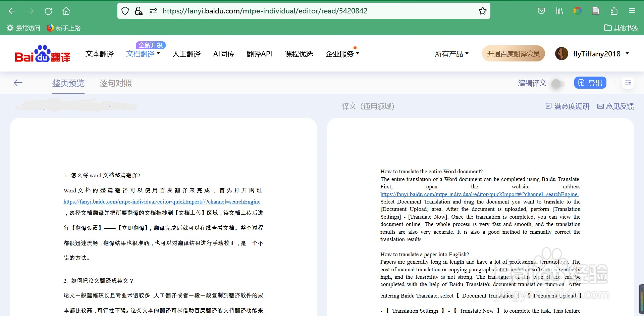Image resolution: width=644 pixels, height=316 pixels.
Task: Open the Pocket save icon
Action: pos(541,11)
